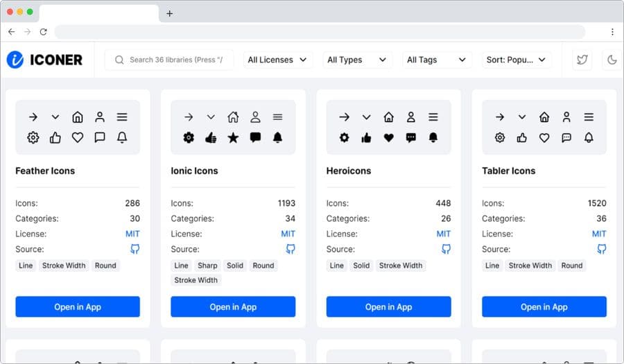Toggle dark mode moon icon
The image size is (624, 364).
(612, 60)
